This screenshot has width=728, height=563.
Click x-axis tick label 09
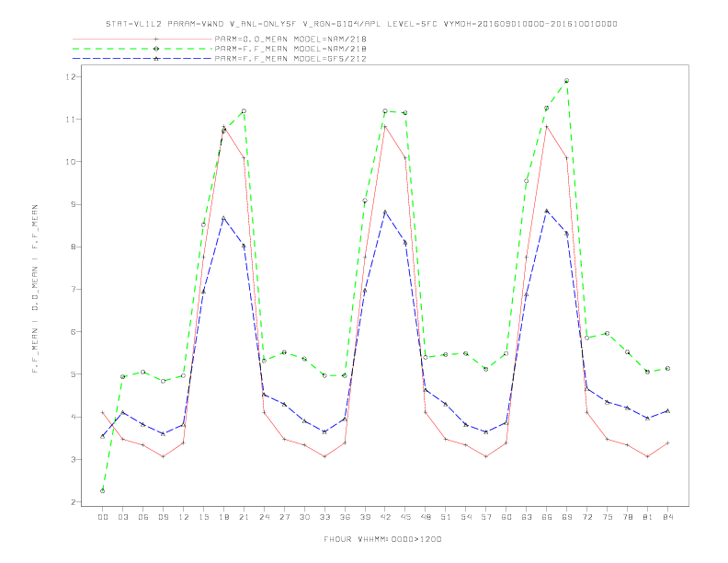[163, 517]
